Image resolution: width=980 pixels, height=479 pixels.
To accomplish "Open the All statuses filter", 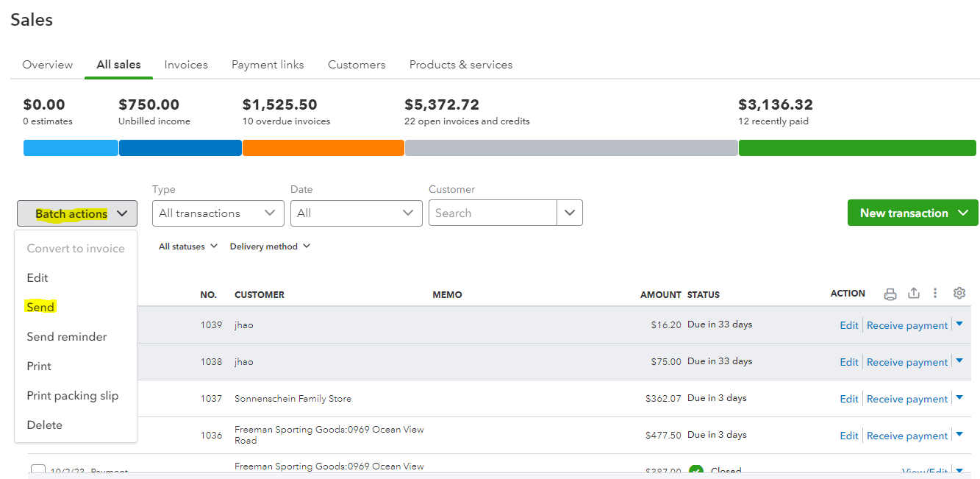I will (x=188, y=246).
